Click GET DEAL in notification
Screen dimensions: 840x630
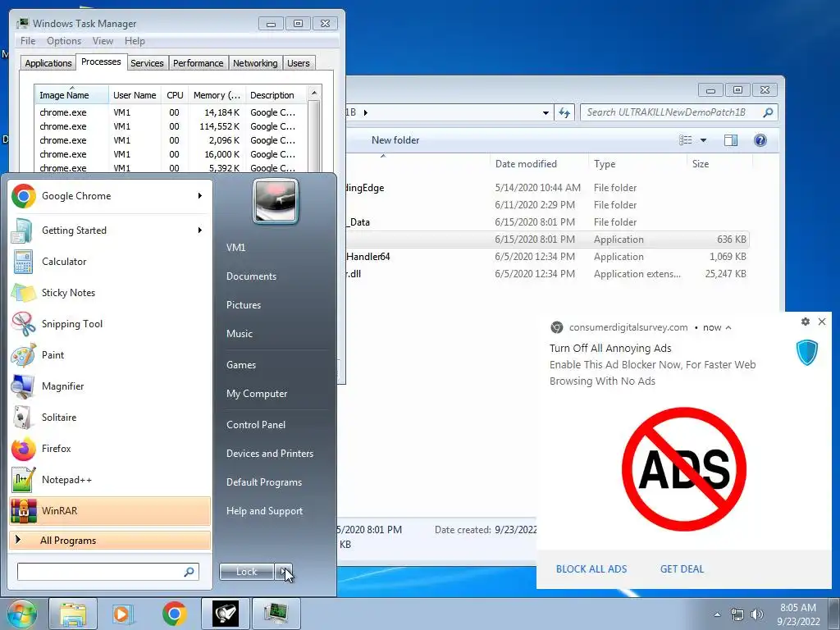[682, 569]
